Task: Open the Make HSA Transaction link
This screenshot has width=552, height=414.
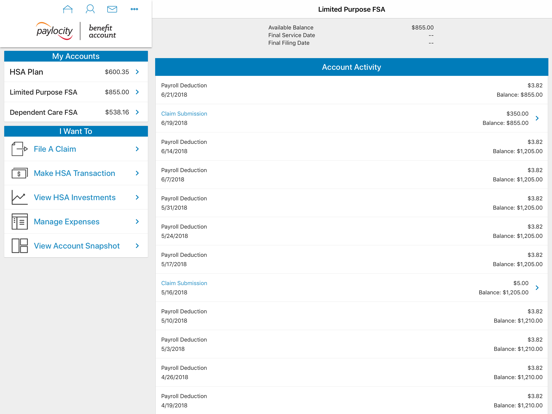Action: coord(74,173)
